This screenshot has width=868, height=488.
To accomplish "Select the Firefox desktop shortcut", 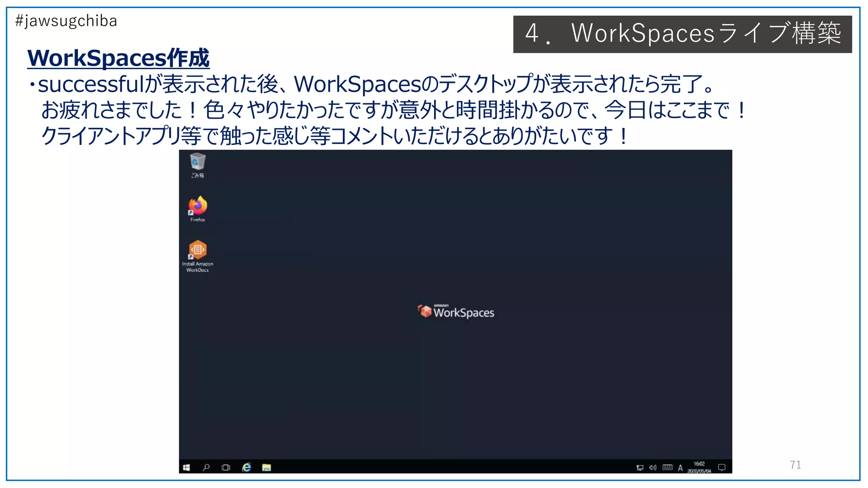I will coord(198,209).
